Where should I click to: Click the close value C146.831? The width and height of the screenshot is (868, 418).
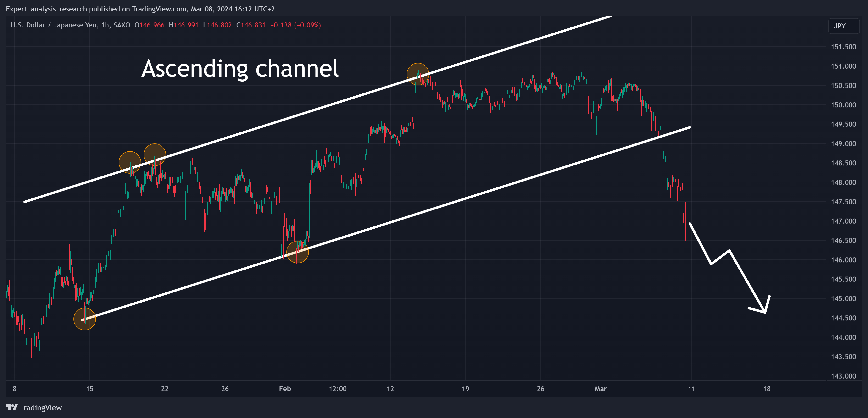click(x=251, y=25)
